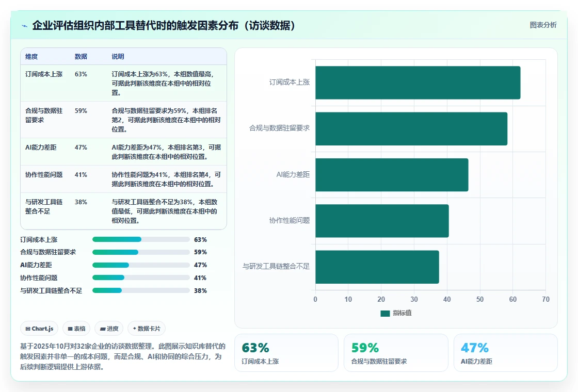Select the 进度 tag chip
This screenshot has width=578, height=392.
109,329
